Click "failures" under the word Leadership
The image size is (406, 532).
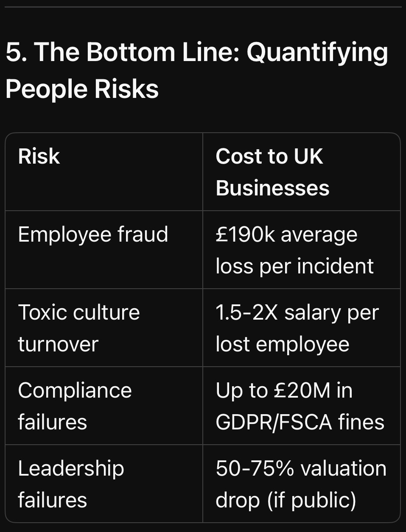[52, 500]
